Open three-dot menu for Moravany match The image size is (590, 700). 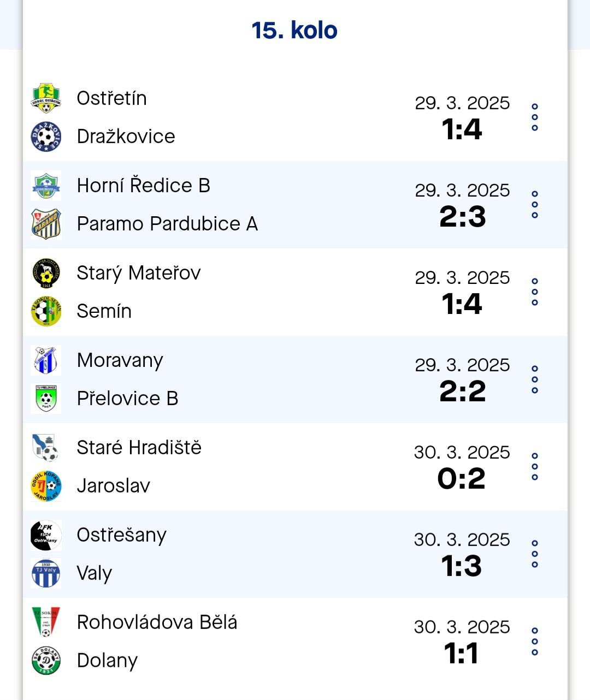pos(535,379)
